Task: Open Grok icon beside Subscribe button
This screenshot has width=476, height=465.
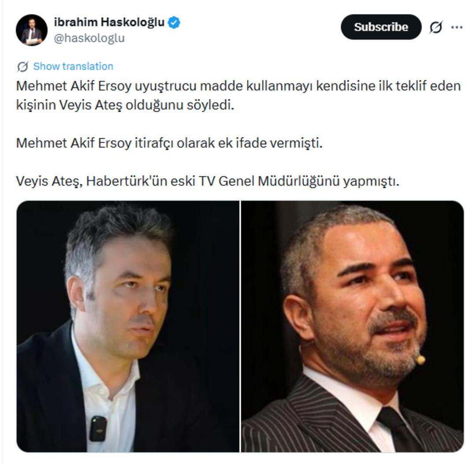Action: [x=435, y=27]
